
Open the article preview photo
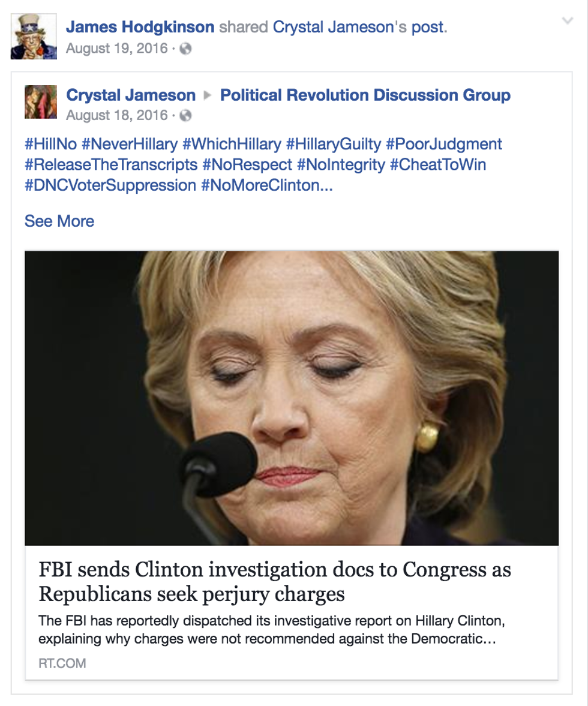[292, 398]
